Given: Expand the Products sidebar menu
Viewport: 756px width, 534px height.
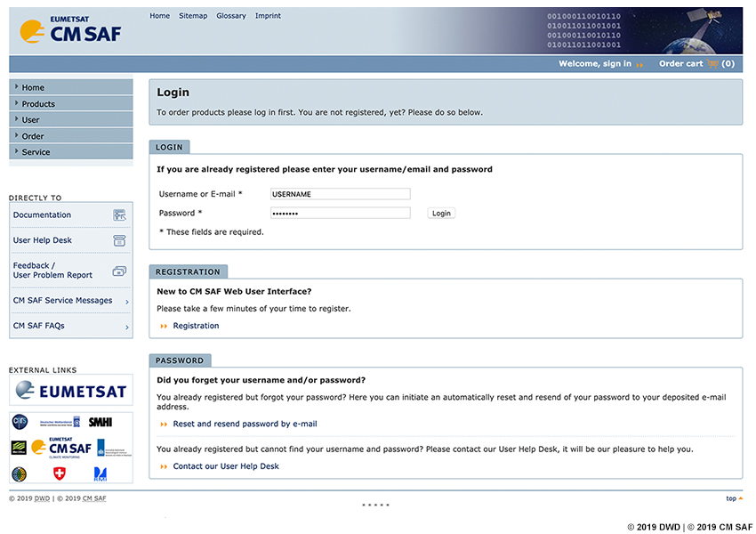Looking at the screenshot, I should (x=71, y=104).
